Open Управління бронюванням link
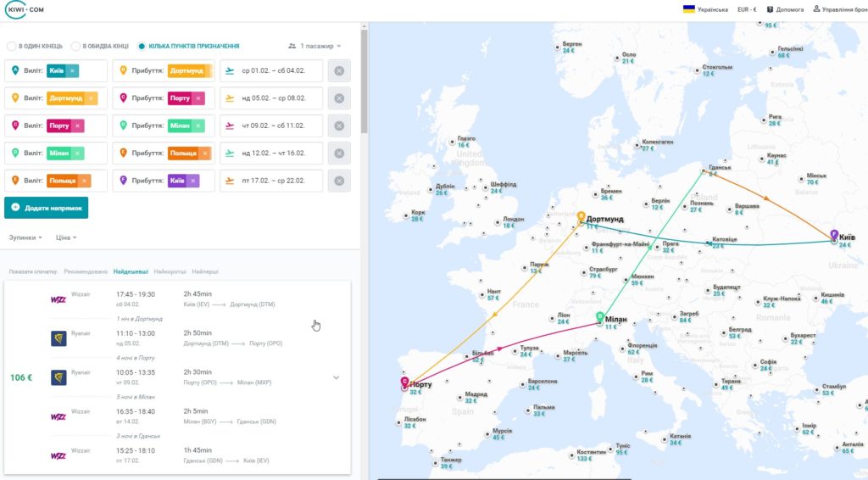Image resolution: width=868 pixels, height=480 pixels. tap(840, 9)
